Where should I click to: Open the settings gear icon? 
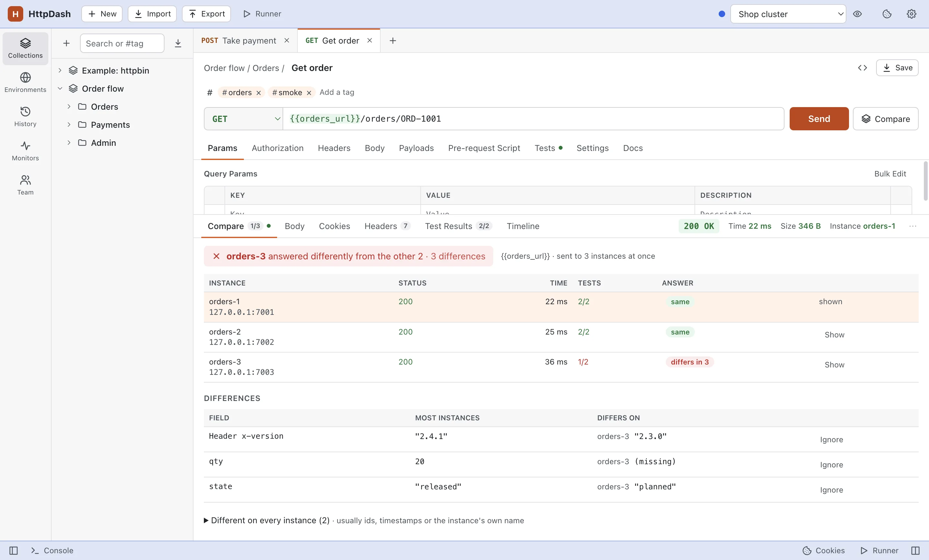click(x=911, y=14)
